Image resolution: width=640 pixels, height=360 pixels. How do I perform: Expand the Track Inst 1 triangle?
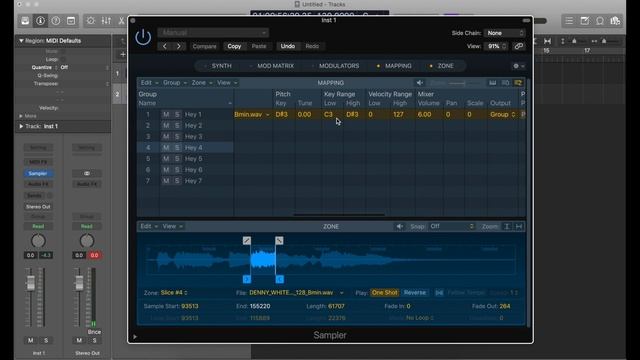point(21,127)
